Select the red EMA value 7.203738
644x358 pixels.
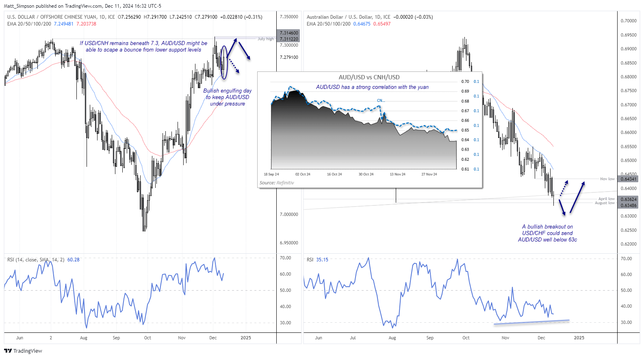(87, 24)
